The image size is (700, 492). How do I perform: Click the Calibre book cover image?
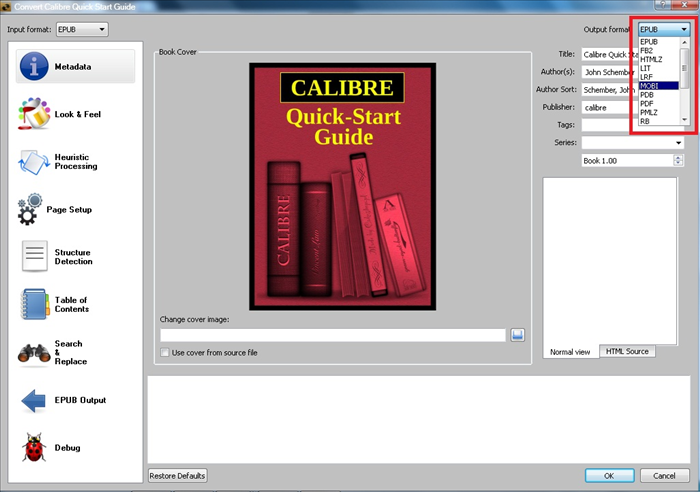pos(342,187)
